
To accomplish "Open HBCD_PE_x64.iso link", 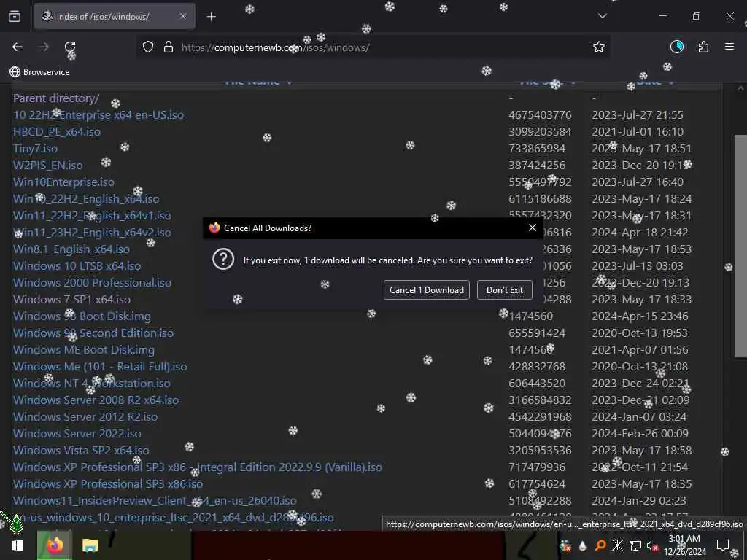I will point(57,131).
